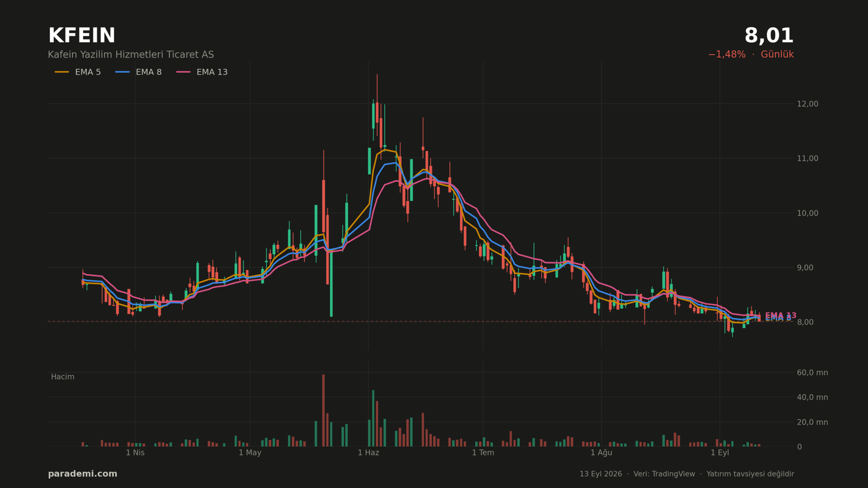The height and width of the screenshot is (488, 868).
Task: Click the Günlük interval label
Action: point(777,55)
